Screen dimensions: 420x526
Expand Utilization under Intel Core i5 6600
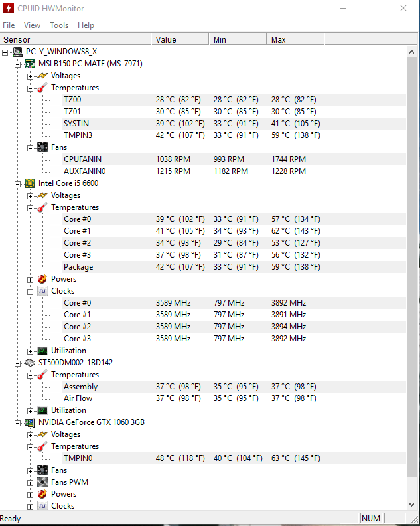pyautogui.click(x=30, y=351)
